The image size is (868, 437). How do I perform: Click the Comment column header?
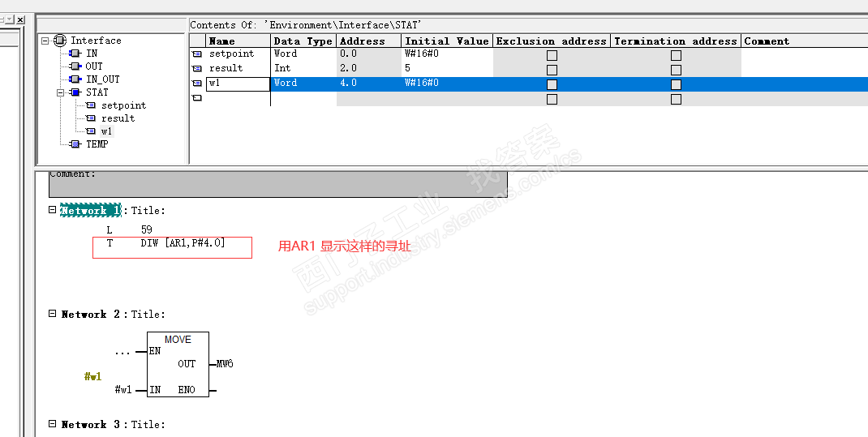point(805,41)
